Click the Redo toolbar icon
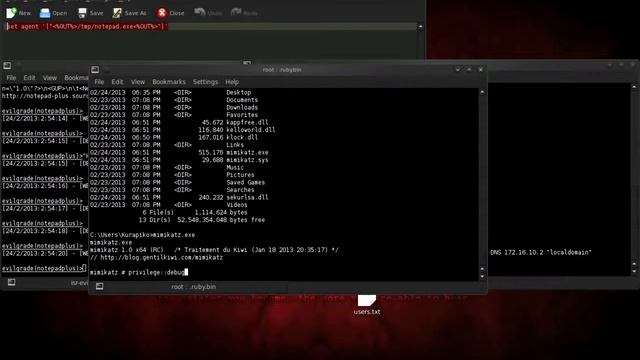This screenshot has width=640, height=360. pos(236,12)
